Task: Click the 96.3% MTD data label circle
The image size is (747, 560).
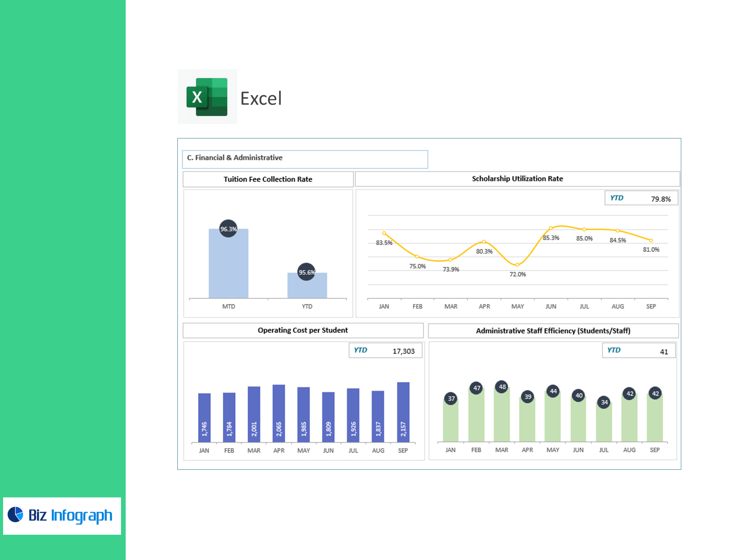Action: 228,229
